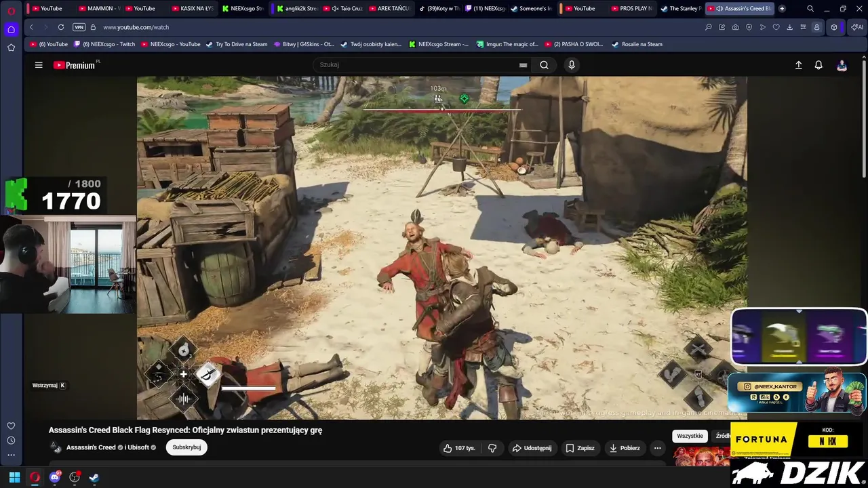This screenshot has height=488, width=868.
Task: Switch to the AREK TAŃCU tab
Action: 389,9
